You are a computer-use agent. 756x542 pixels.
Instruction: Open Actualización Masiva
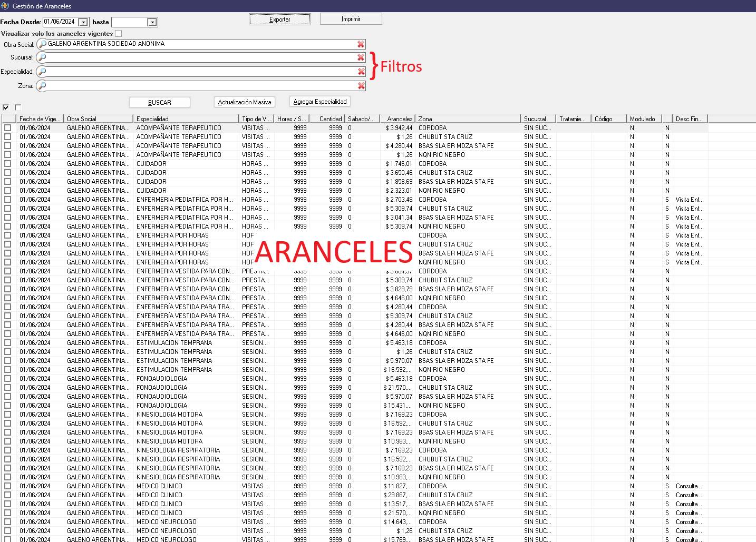[x=245, y=102]
